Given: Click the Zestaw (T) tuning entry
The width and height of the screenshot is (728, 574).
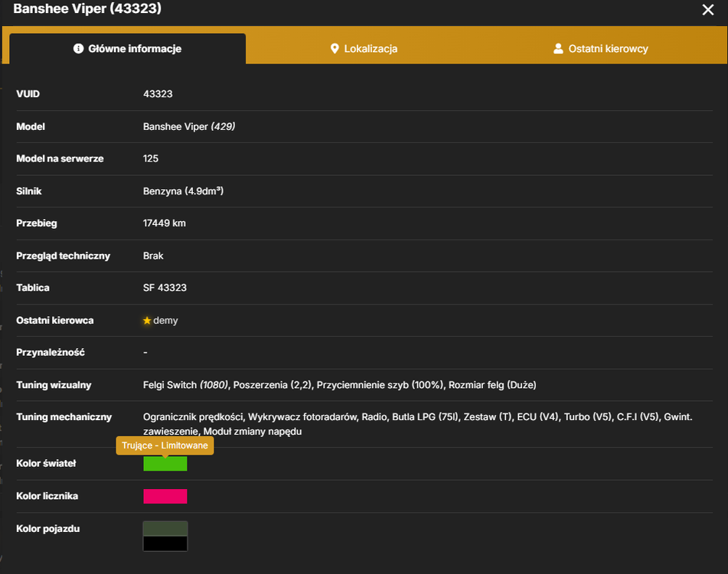Looking at the screenshot, I should (x=487, y=417).
